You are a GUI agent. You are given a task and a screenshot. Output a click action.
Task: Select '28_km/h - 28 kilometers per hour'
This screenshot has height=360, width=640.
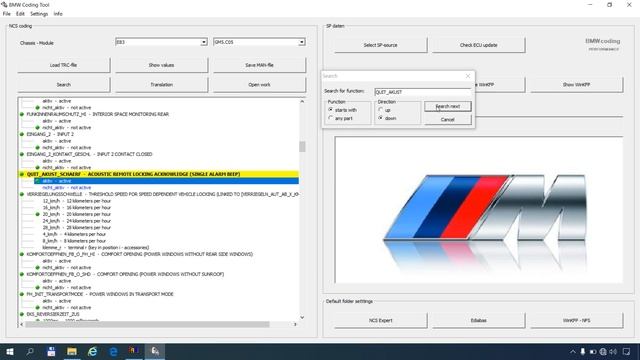77,227
